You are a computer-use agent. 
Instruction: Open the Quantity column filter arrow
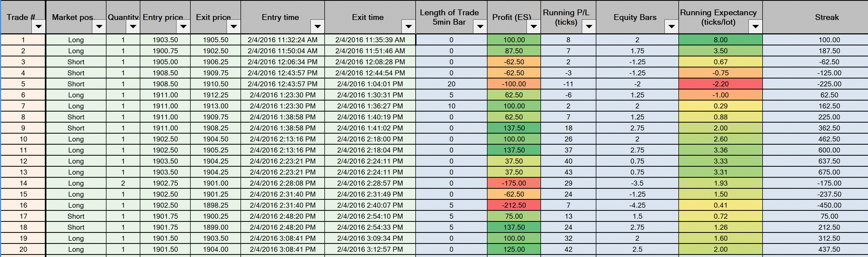point(133,26)
